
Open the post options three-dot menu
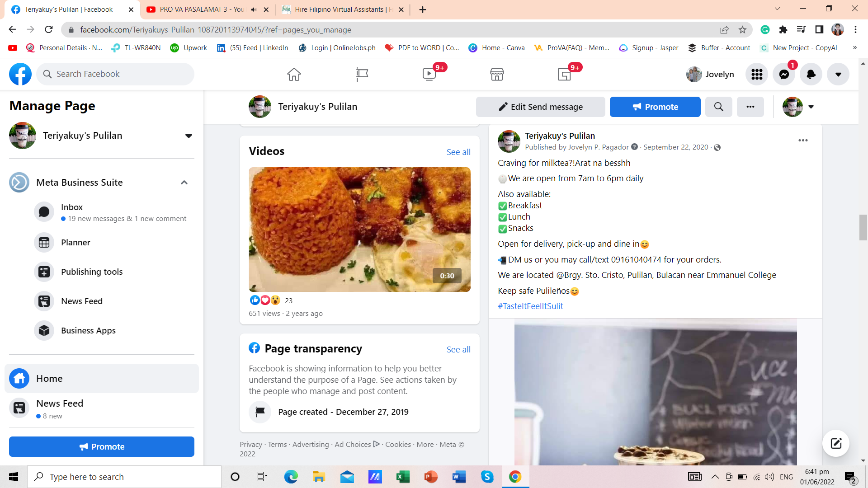click(x=803, y=141)
